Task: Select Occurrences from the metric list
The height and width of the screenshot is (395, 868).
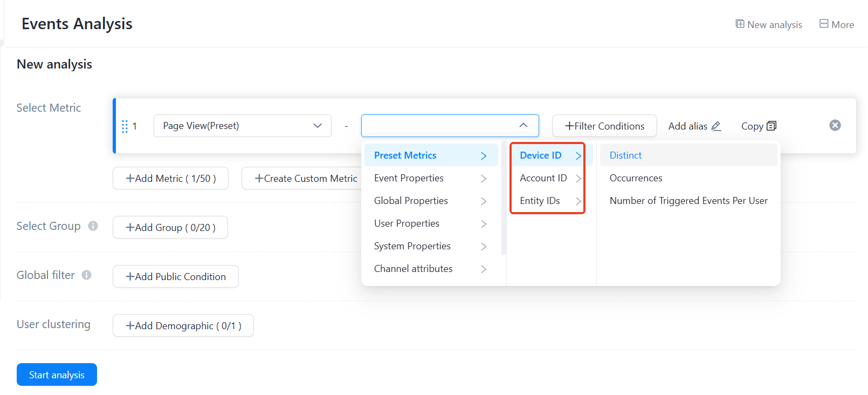Action: point(636,178)
